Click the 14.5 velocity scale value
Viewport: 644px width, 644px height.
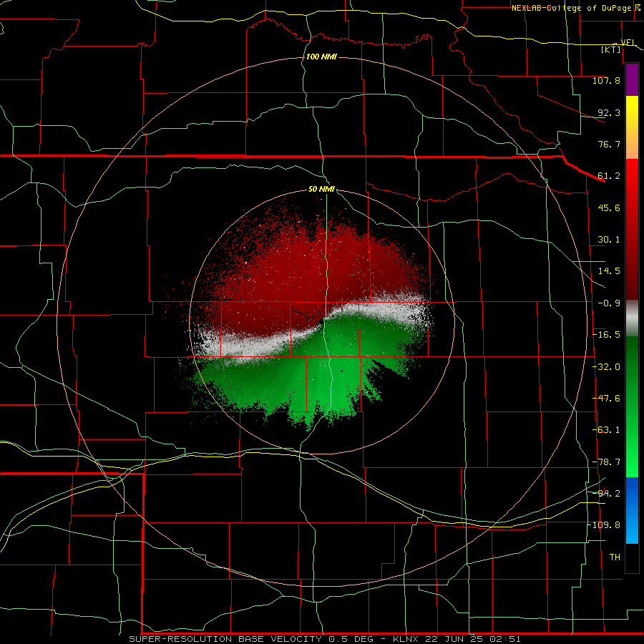point(609,271)
